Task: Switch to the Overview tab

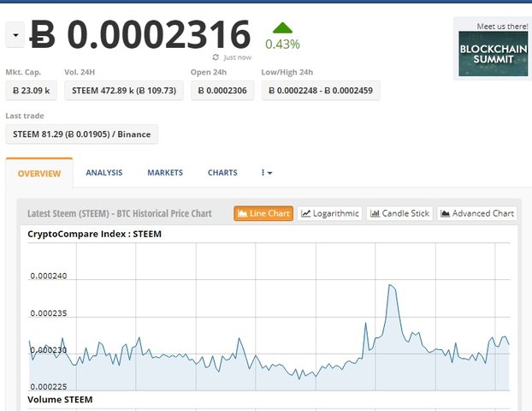Action: (x=39, y=174)
